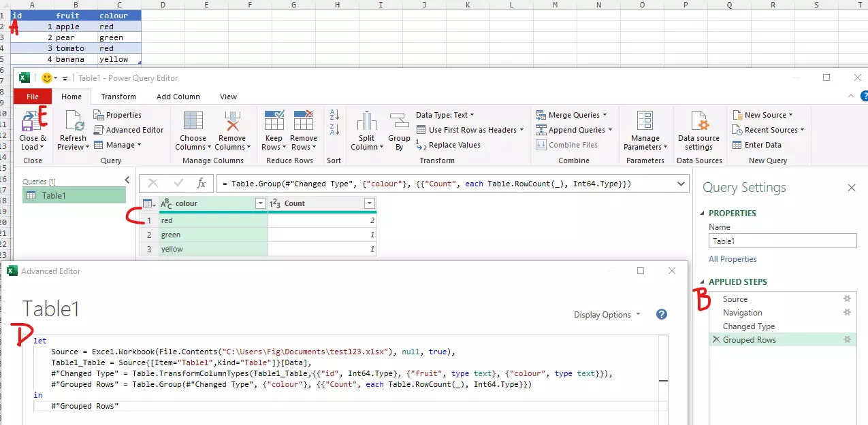Click the query Name input field

pos(782,241)
